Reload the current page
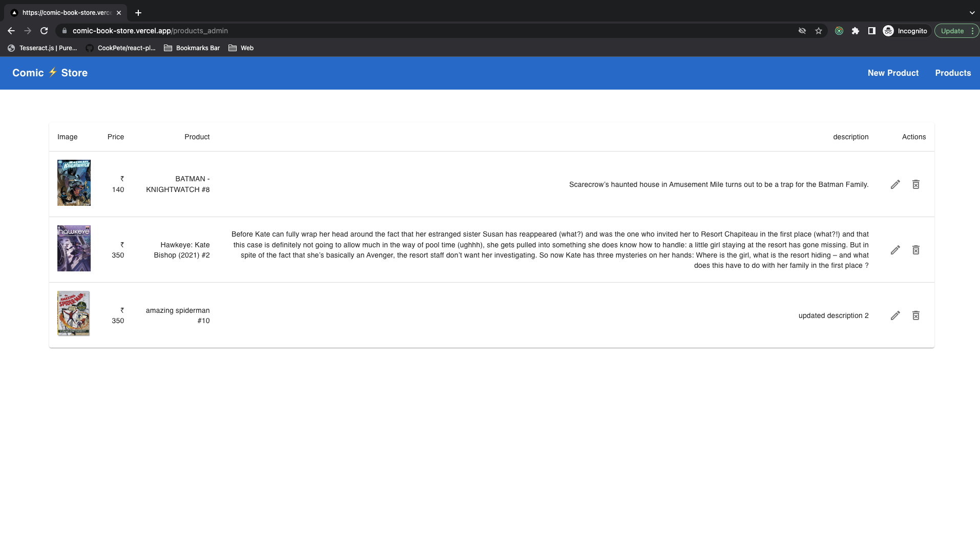This screenshot has height=553, width=980. (x=44, y=31)
